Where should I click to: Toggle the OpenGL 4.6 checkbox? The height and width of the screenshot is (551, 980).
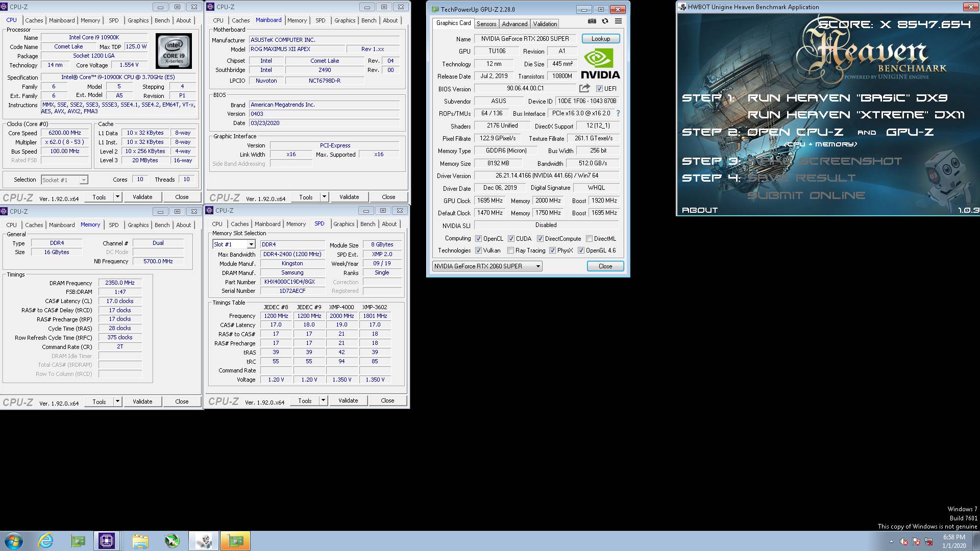[581, 251]
